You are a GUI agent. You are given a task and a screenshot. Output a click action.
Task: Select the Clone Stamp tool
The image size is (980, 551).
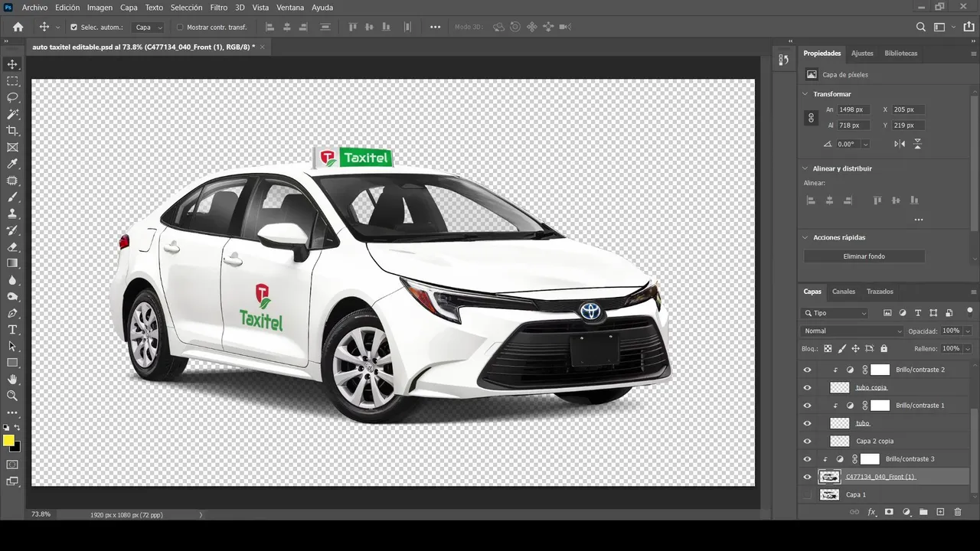(12, 214)
